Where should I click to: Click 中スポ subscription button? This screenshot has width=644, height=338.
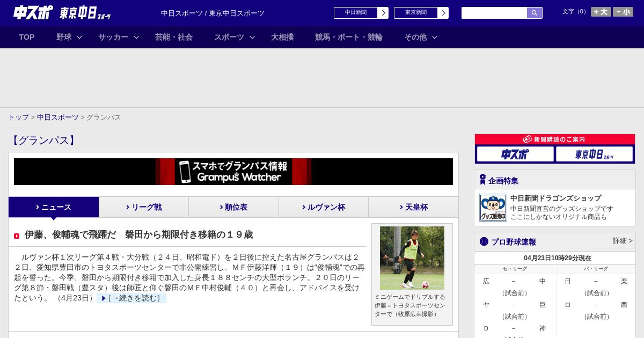[515, 154]
